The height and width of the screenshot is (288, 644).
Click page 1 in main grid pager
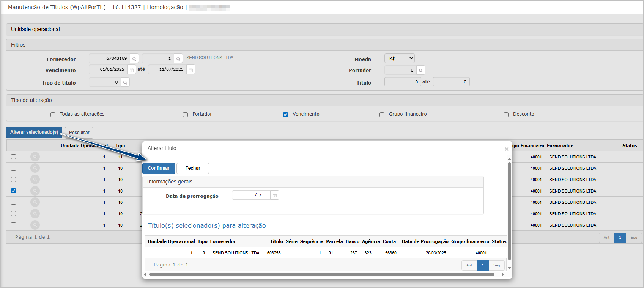pos(620,238)
